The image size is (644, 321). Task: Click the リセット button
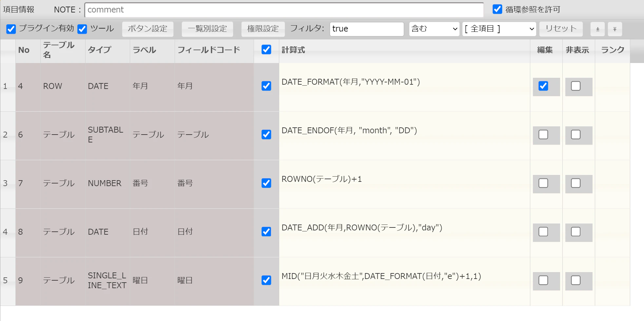(x=561, y=29)
